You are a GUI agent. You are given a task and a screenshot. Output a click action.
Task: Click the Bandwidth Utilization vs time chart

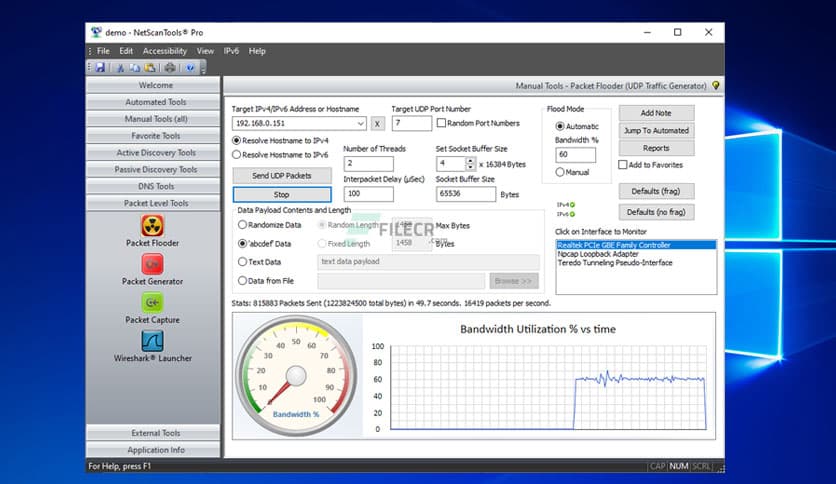[x=538, y=376]
